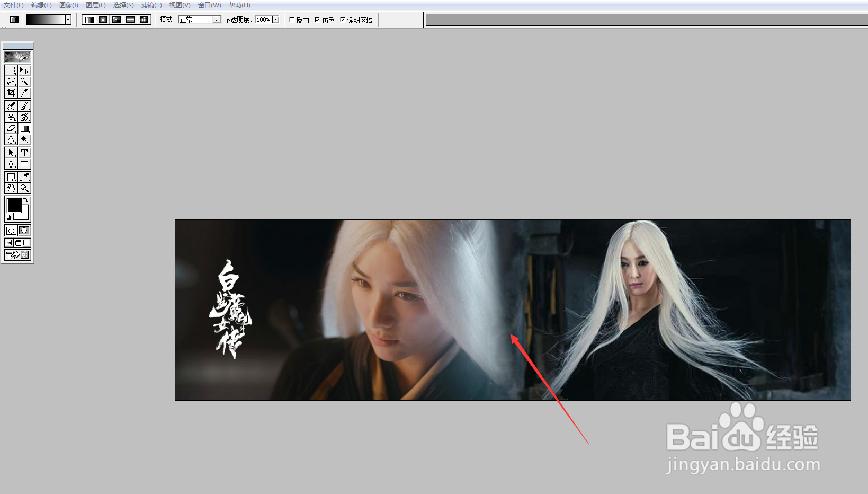This screenshot has width=868, height=494.
Task: Click the foreground black color swatch
Action: pos(14,205)
